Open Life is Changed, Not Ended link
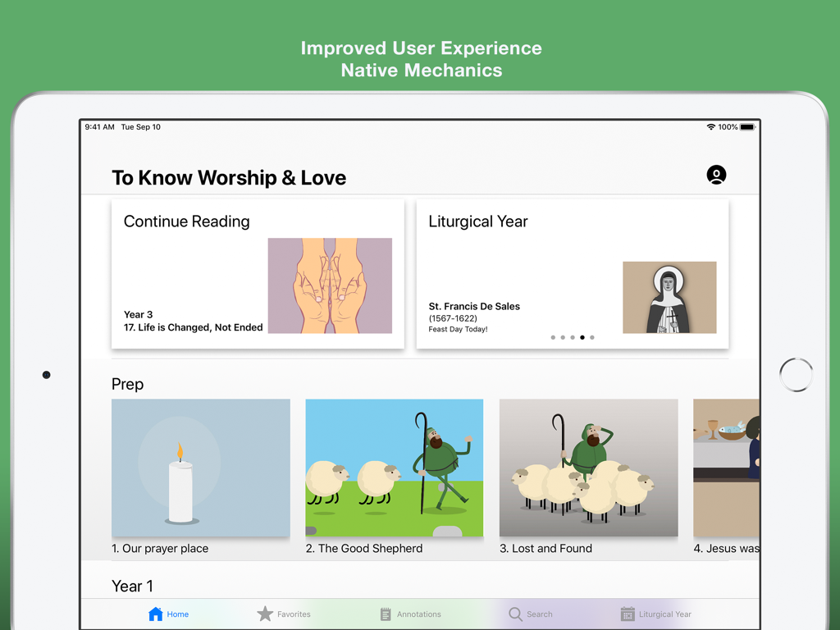840x630 pixels. pyautogui.click(x=194, y=327)
